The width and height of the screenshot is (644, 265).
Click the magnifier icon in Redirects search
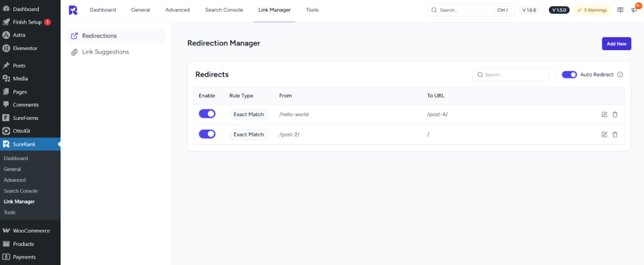click(x=480, y=75)
